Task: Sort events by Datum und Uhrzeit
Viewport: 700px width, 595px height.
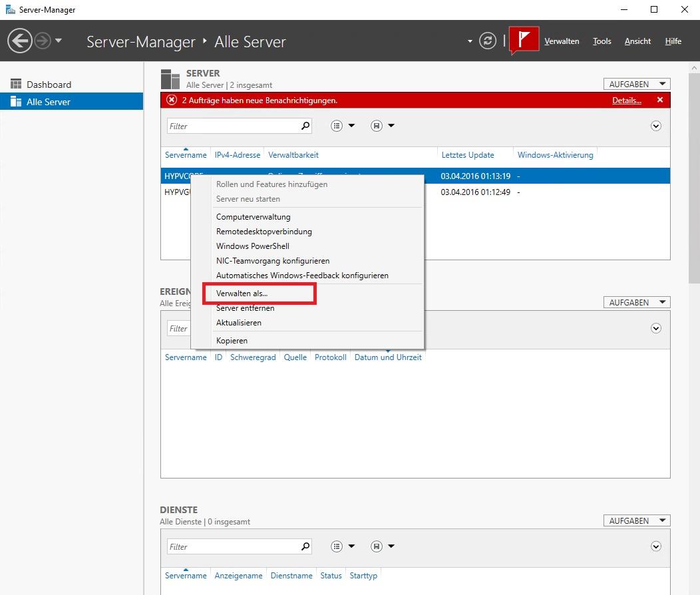Action: coord(388,357)
